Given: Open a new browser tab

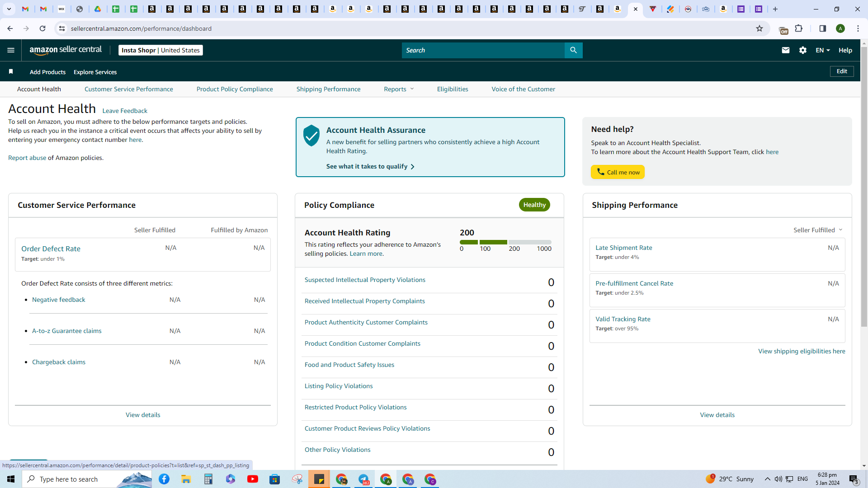Looking at the screenshot, I should click(775, 9).
